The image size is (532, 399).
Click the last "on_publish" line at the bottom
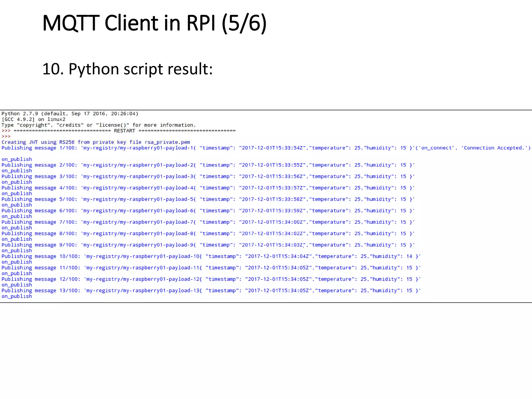17,296
